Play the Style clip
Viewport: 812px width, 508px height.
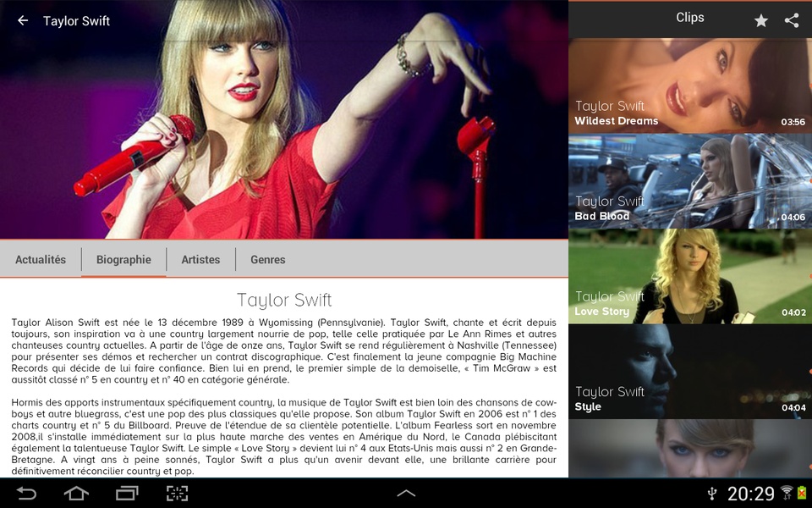pos(690,372)
